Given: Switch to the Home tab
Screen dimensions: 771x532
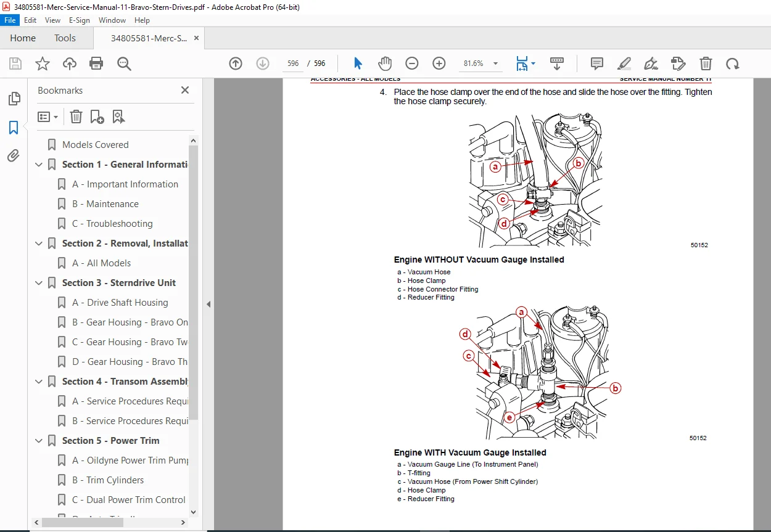Looking at the screenshot, I should pos(23,38).
